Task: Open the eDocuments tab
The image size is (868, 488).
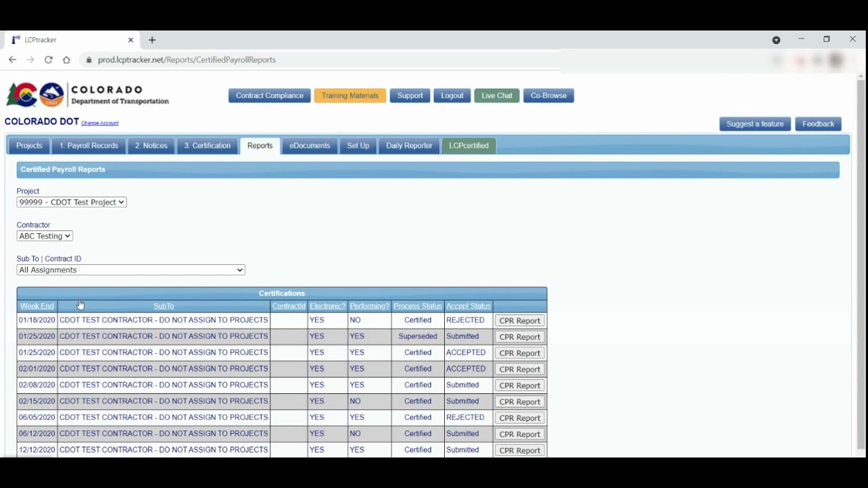Action: (x=310, y=146)
